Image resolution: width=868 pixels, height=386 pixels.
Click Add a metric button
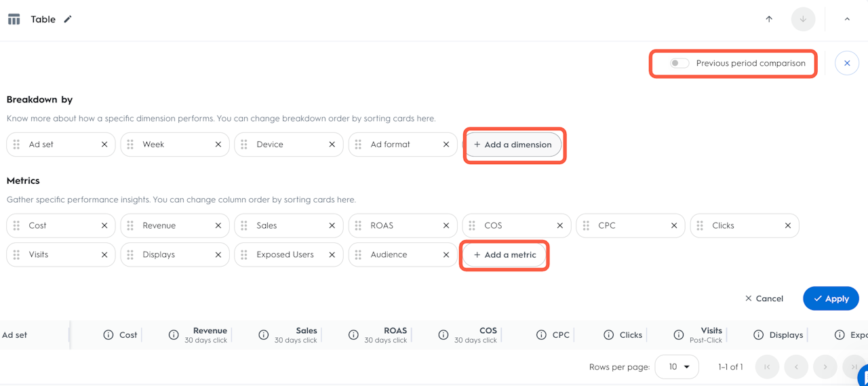pyautogui.click(x=505, y=255)
